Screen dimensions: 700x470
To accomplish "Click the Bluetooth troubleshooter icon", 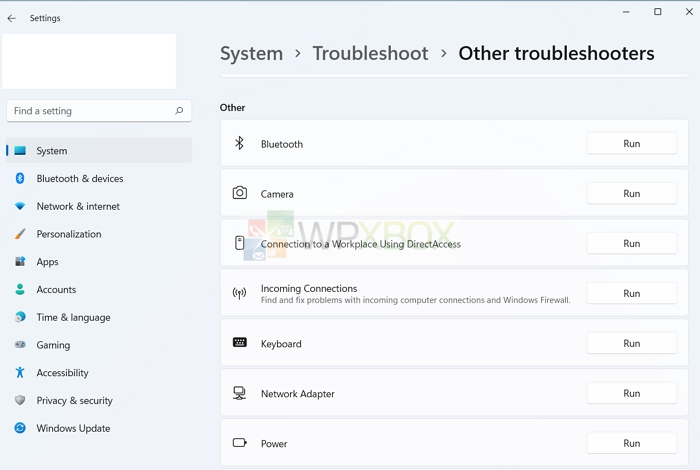I will [x=240, y=143].
